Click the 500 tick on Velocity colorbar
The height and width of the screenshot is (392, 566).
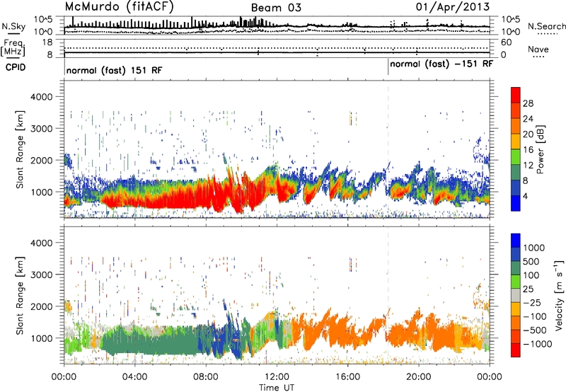tap(531, 261)
